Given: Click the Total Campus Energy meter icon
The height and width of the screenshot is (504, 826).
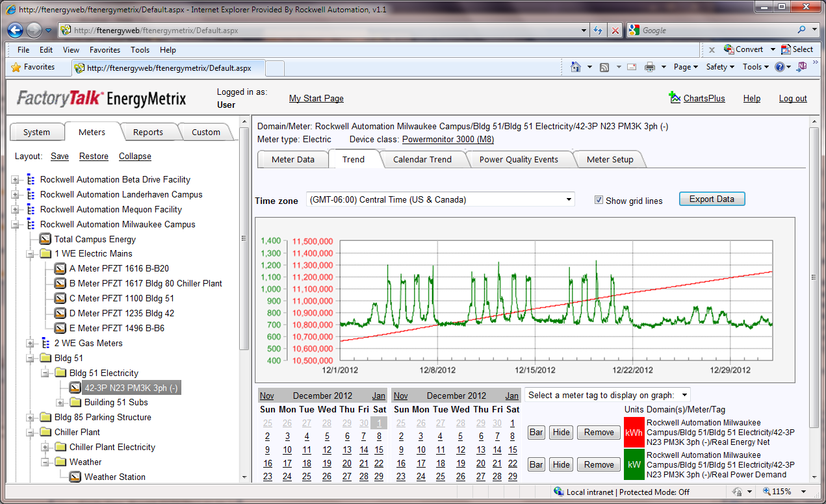Looking at the screenshot, I should [x=45, y=239].
